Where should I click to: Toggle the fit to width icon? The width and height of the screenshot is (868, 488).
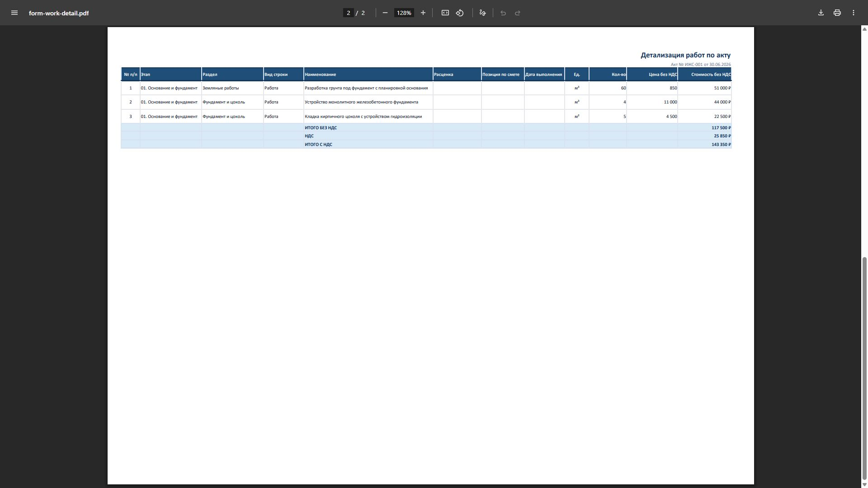445,13
